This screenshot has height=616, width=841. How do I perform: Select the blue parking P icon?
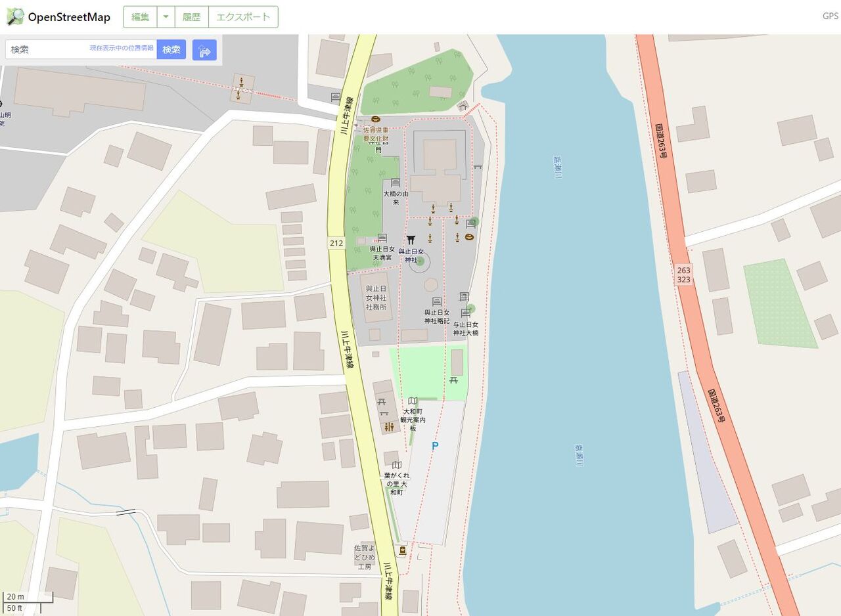(x=434, y=446)
